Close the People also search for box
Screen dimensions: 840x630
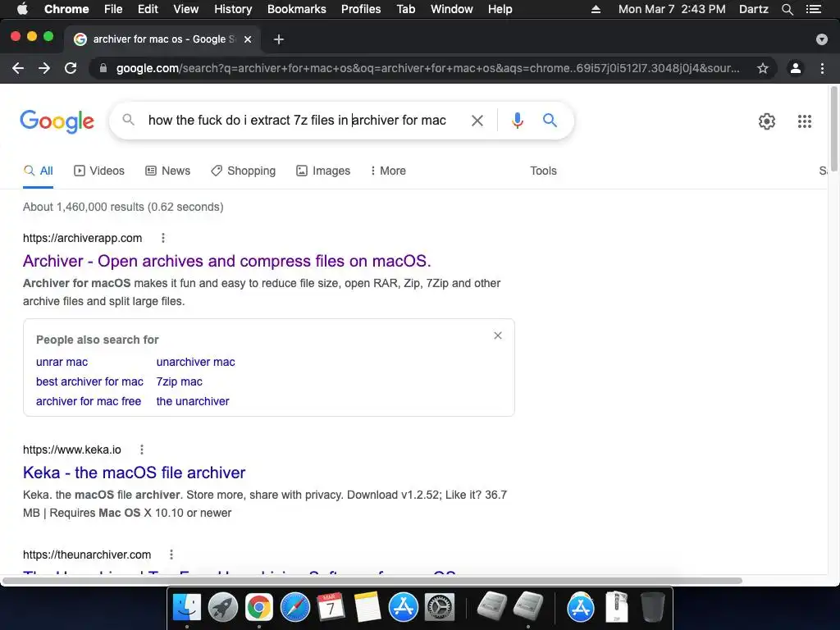click(x=498, y=336)
